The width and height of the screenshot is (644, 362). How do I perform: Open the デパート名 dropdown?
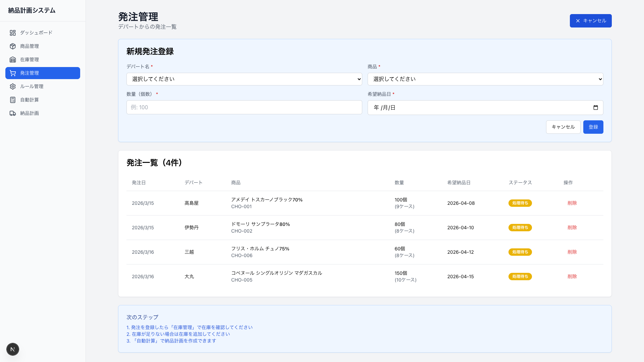(244, 79)
